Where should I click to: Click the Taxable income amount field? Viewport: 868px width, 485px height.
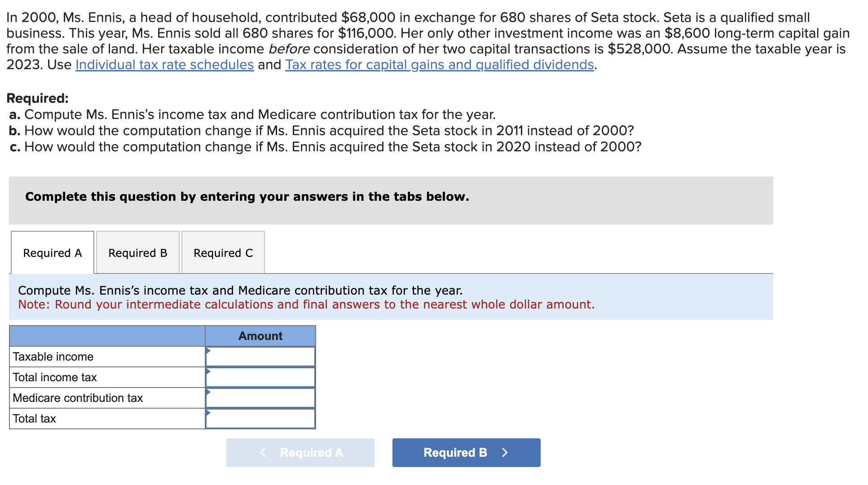point(260,356)
